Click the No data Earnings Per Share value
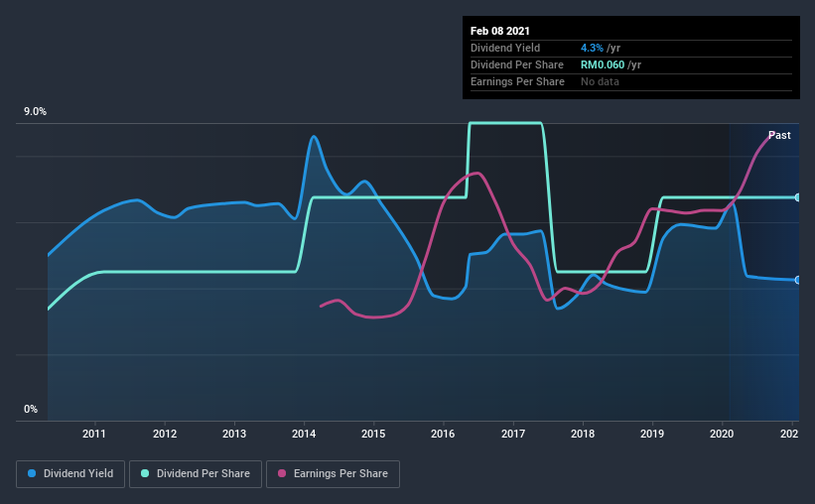This screenshot has width=815, height=504. 600,81
